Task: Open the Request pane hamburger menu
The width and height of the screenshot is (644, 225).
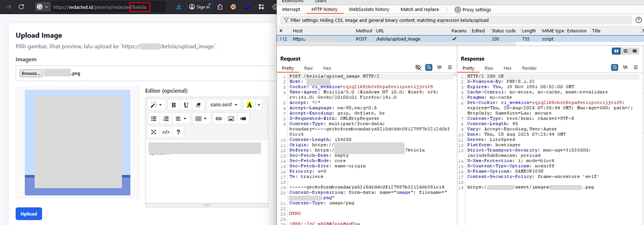Action: click(x=450, y=67)
